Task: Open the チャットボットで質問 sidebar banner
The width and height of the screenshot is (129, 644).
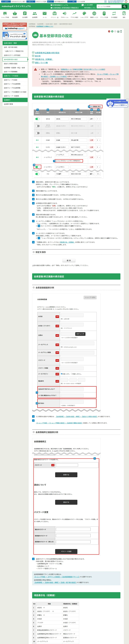Action: click(x=15, y=36)
